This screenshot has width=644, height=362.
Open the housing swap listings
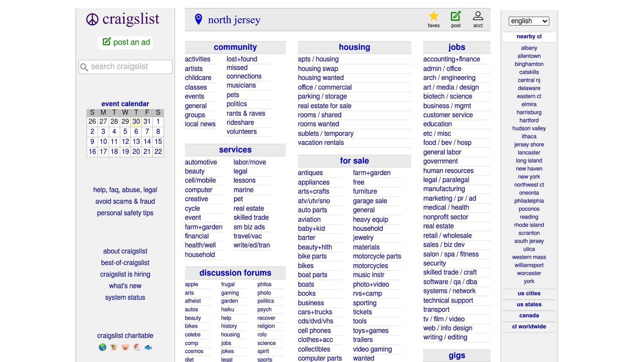point(318,69)
